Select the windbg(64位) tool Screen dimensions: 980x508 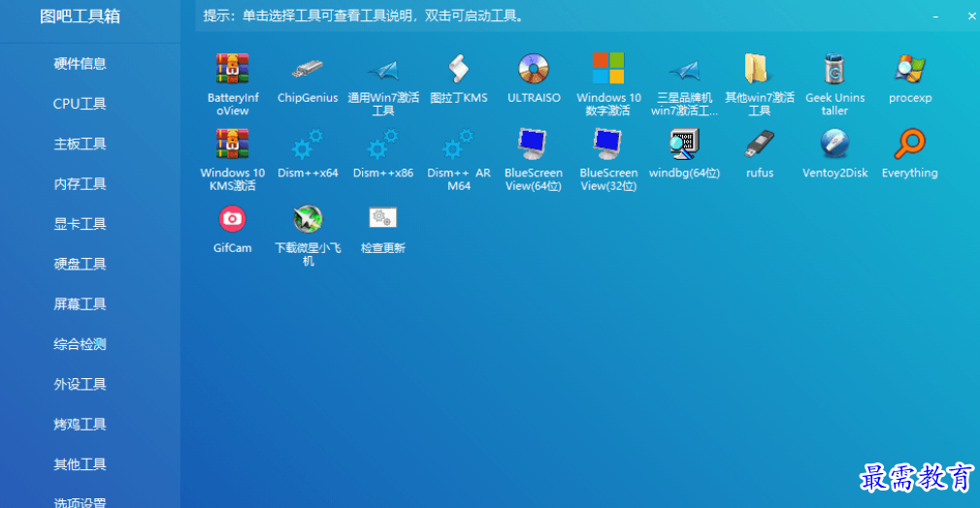684,143
